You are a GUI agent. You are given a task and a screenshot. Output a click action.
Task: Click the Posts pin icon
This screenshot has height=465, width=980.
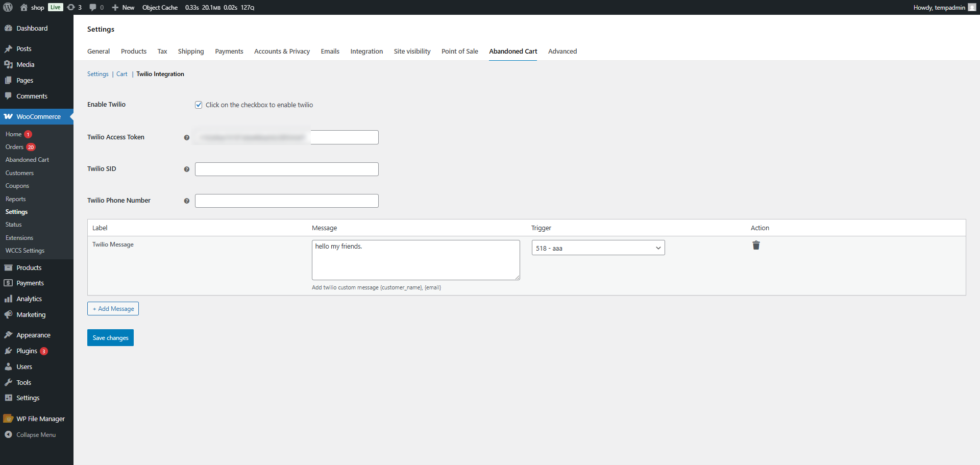(x=8, y=48)
